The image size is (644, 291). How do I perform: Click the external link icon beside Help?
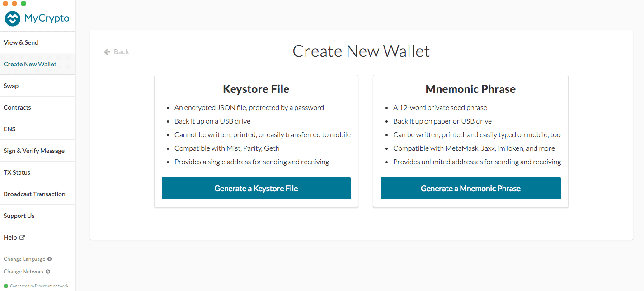(x=22, y=237)
